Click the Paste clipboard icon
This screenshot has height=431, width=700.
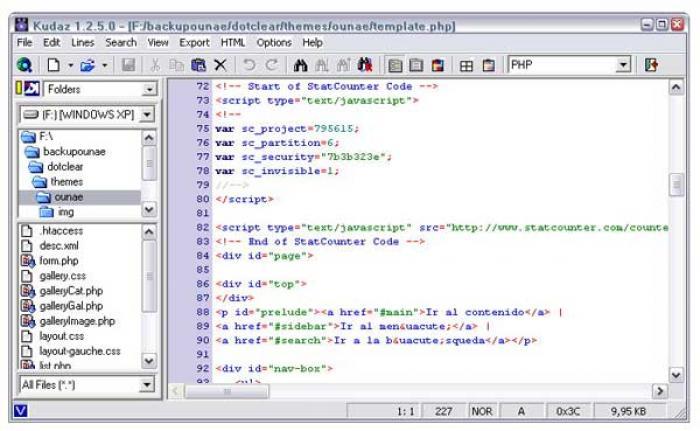click(x=198, y=65)
